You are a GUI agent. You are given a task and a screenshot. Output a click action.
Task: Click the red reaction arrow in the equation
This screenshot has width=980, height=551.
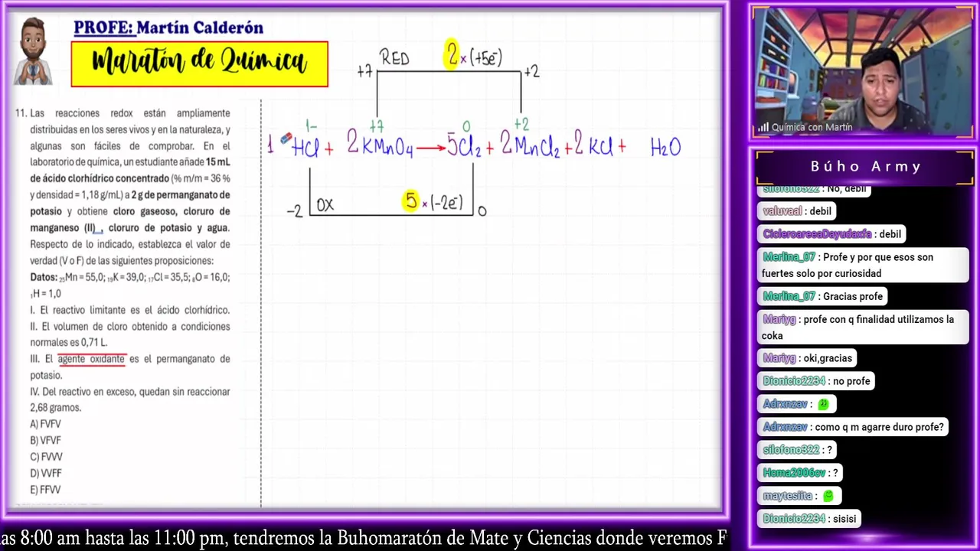click(x=431, y=148)
